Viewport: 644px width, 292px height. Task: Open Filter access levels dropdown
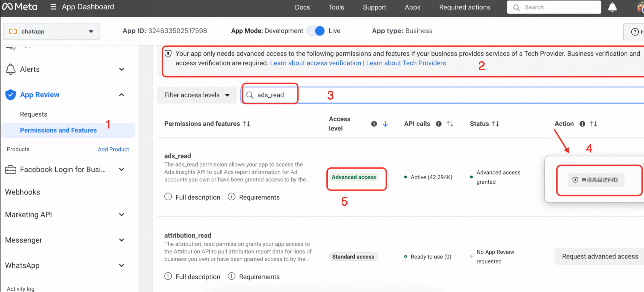coord(197,95)
